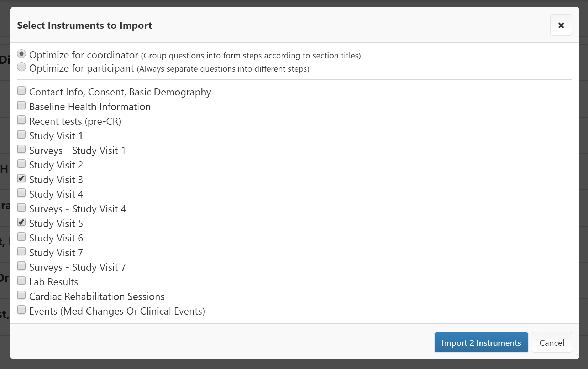Deselect the Study Visit 5 checkbox

point(22,222)
